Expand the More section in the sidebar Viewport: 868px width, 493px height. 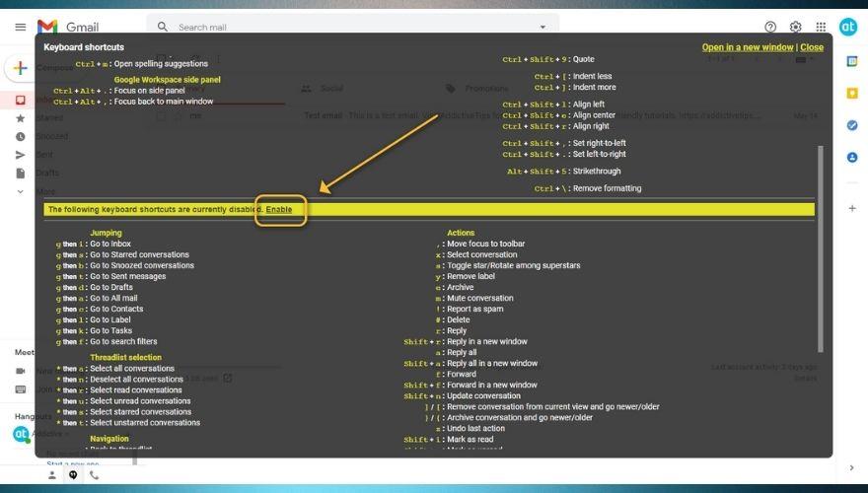21,191
